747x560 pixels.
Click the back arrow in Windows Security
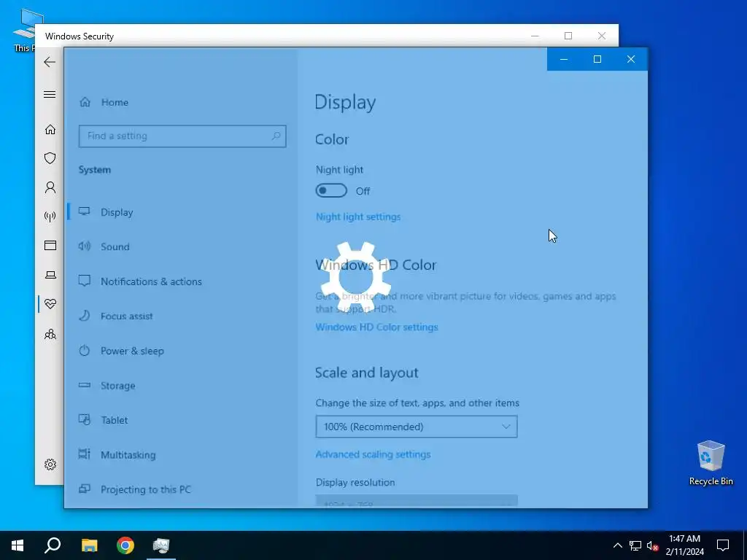pos(50,62)
